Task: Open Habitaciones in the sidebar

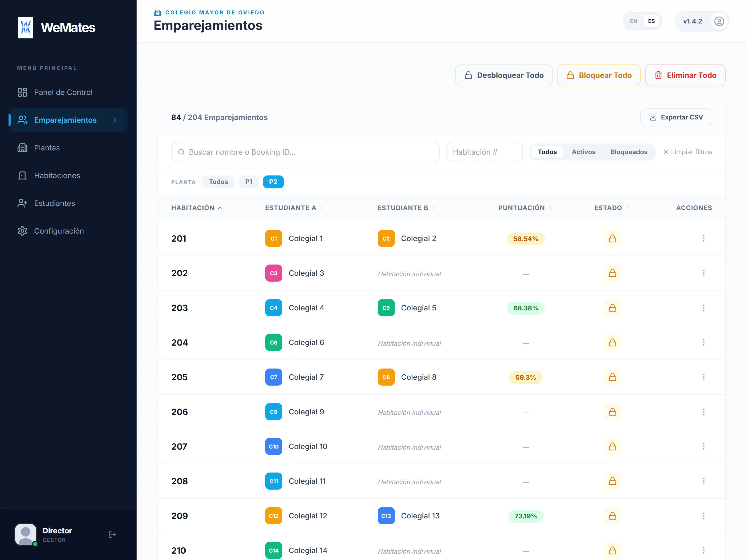Action: click(68, 175)
